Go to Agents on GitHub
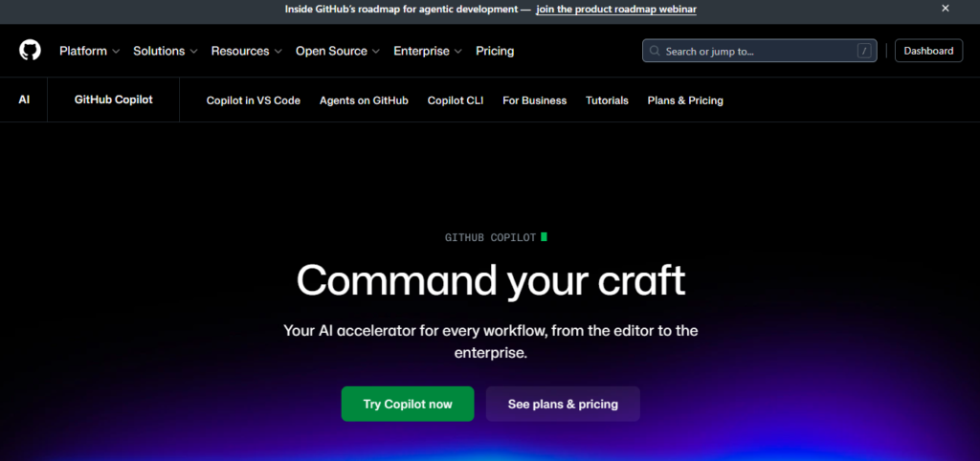Image resolution: width=980 pixels, height=461 pixels. (x=364, y=100)
